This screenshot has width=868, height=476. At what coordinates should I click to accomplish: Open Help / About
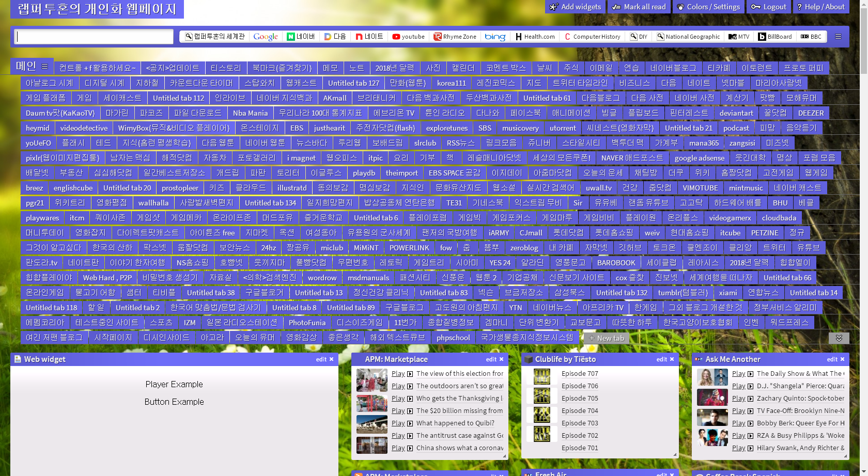coord(821,7)
